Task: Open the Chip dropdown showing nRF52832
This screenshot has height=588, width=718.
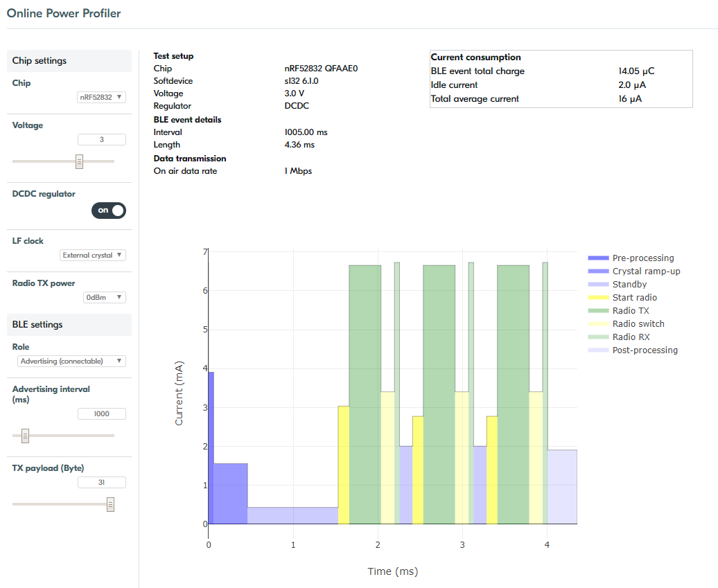Action: (x=101, y=98)
